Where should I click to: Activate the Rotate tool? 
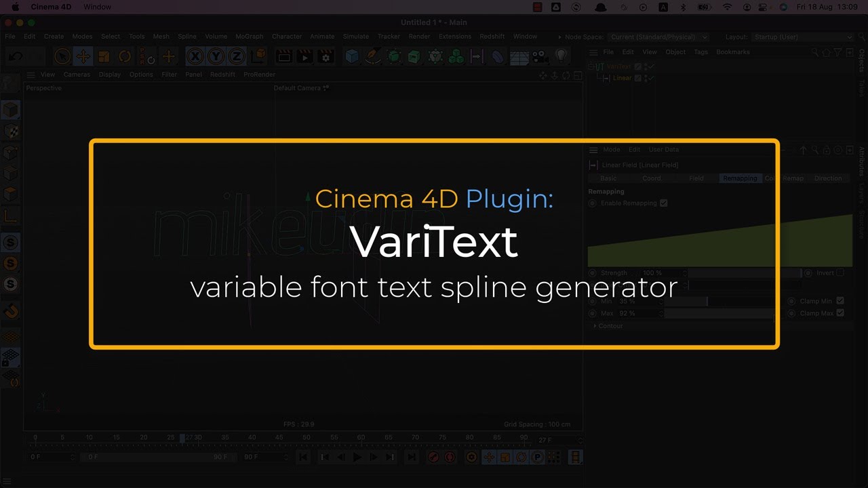tap(125, 57)
